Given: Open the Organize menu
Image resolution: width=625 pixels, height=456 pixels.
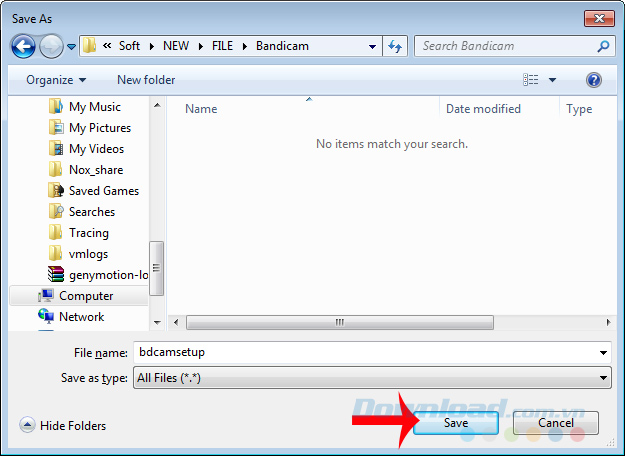Looking at the screenshot, I should (x=56, y=80).
